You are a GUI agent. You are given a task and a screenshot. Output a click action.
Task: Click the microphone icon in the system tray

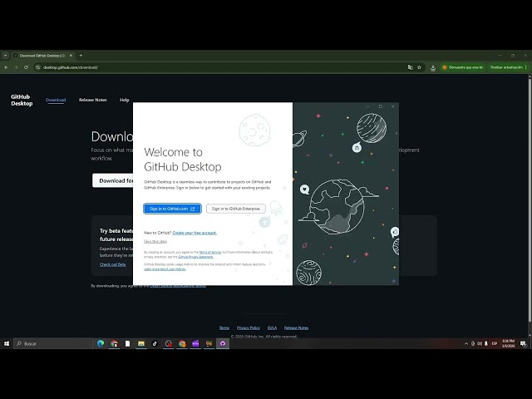tap(486, 343)
